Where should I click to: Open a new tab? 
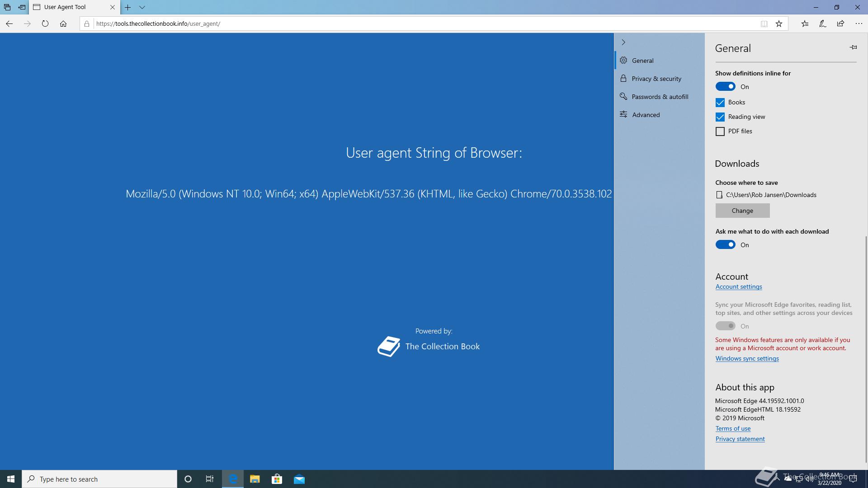click(128, 7)
